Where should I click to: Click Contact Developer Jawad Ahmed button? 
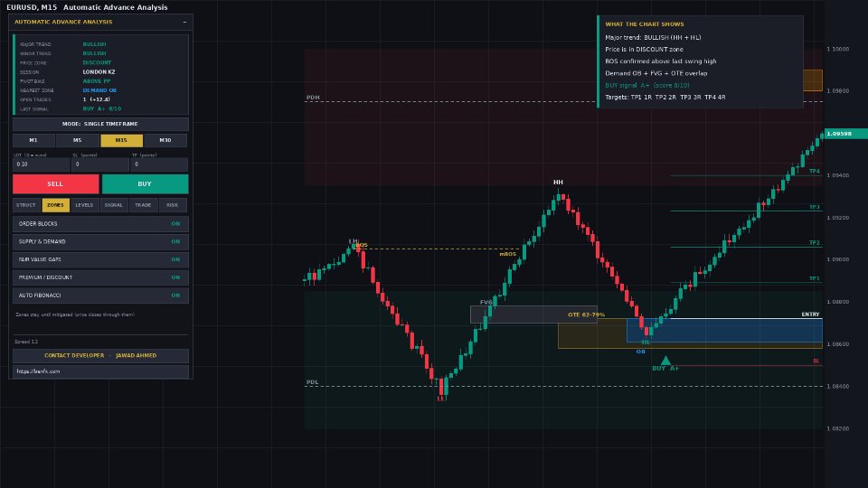tap(100, 356)
